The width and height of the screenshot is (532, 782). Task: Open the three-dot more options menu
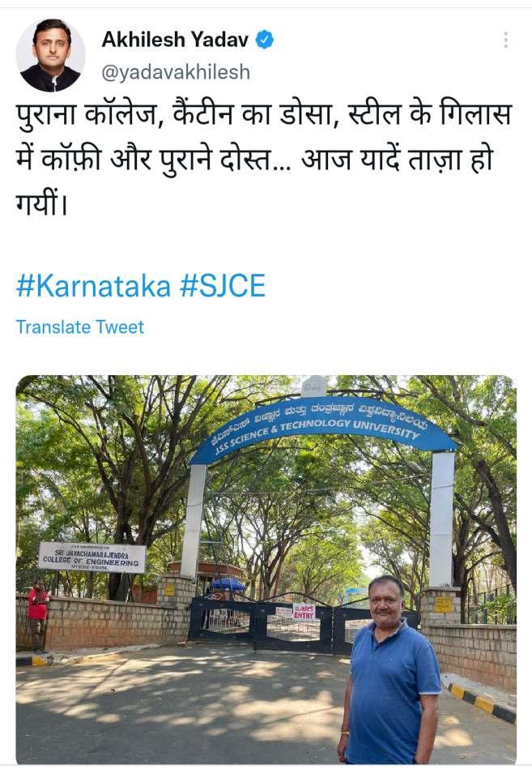click(505, 40)
